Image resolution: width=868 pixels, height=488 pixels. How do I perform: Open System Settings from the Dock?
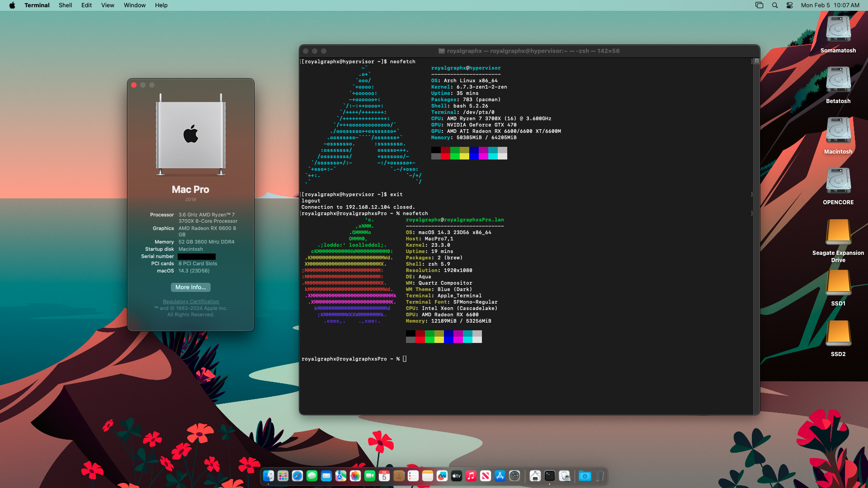point(514,476)
